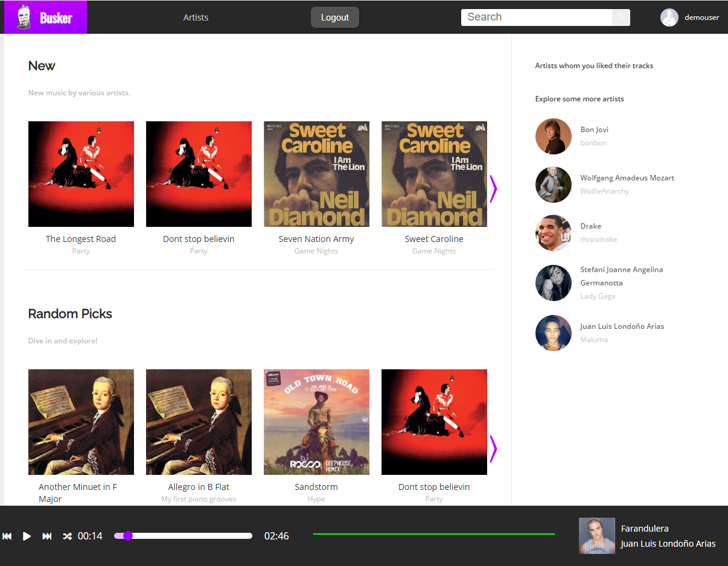The height and width of the screenshot is (566, 728).
Task: Adjust the green volume bar
Action: pyautogui.click(x=434, y=534)
